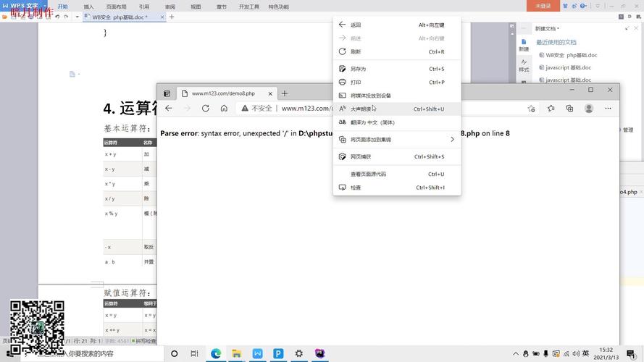Open the WPS 页面布局 ribbon tab

point(116,7)
